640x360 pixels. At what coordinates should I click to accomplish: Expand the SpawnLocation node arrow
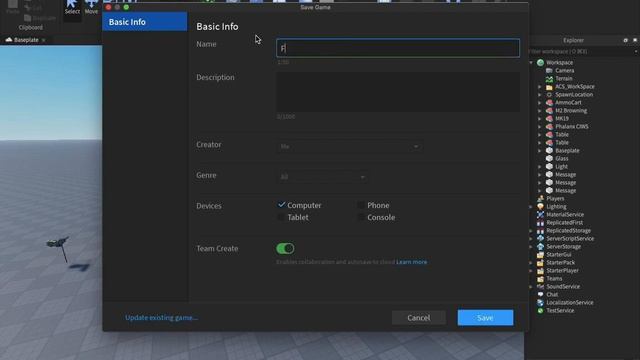tap(540, 95)
